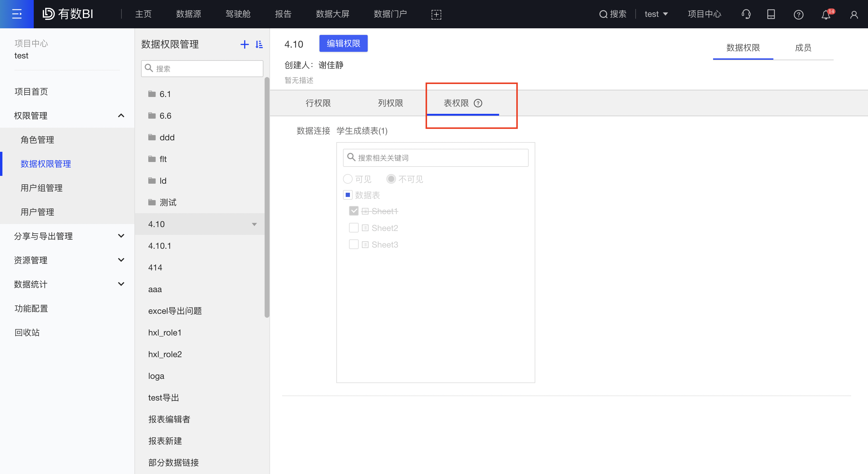Click the help question mark in top bar
Viewport: 868px width, 474px height.
(798, 14)
